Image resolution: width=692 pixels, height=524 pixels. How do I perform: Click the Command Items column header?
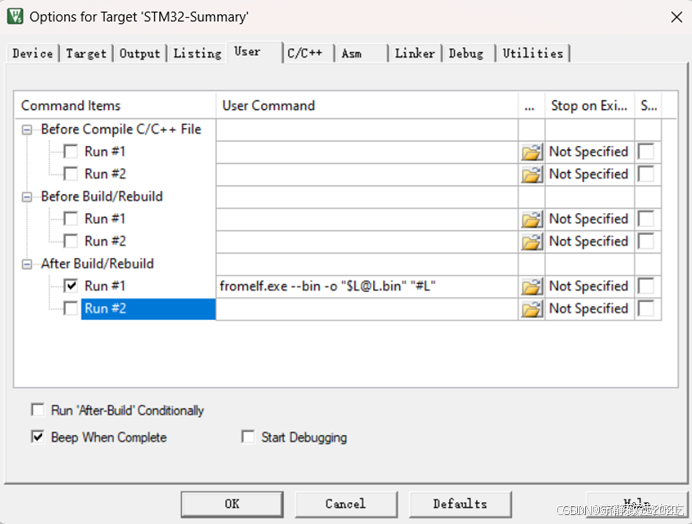point(116,106)
